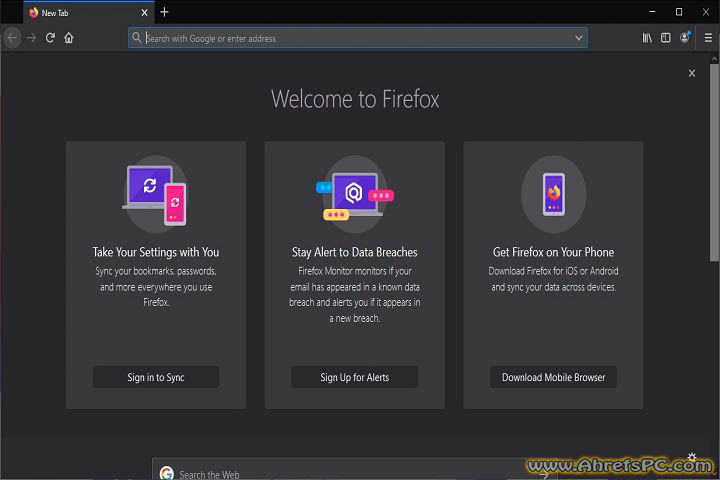Viewport: 720px width, 480px height.
Task: Open a new tab with plus button
Action: [x=164, y=12]
